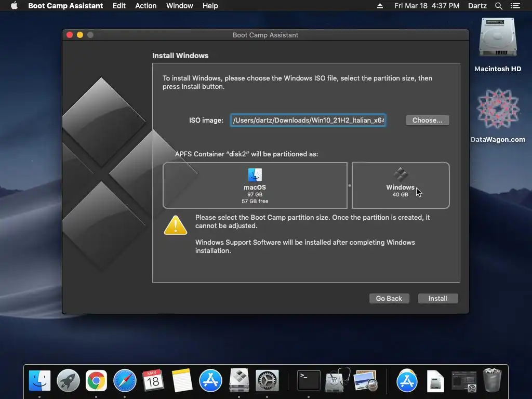Open the disk image document in Dock
The height and width of the screenshot is (399, 532).
[x=435, y=380]
